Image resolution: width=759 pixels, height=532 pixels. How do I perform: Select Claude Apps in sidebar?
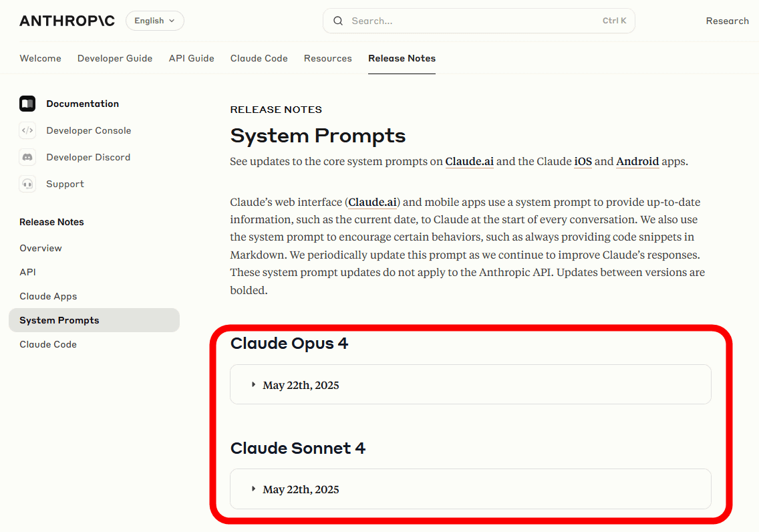point(48,296)
